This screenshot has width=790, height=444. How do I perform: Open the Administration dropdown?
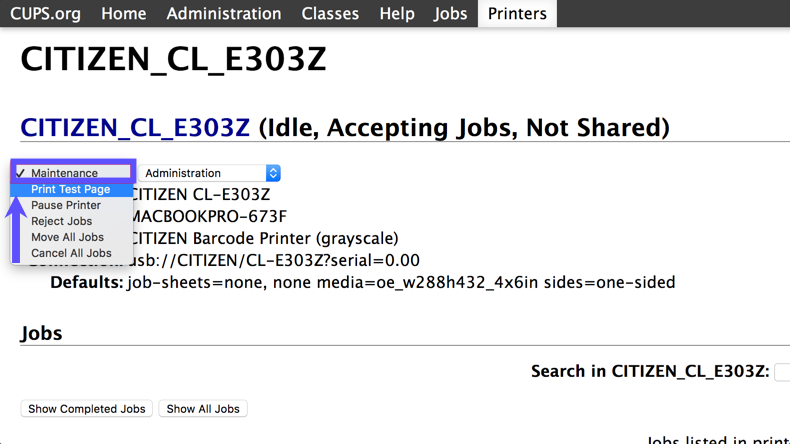click(209, 173)
